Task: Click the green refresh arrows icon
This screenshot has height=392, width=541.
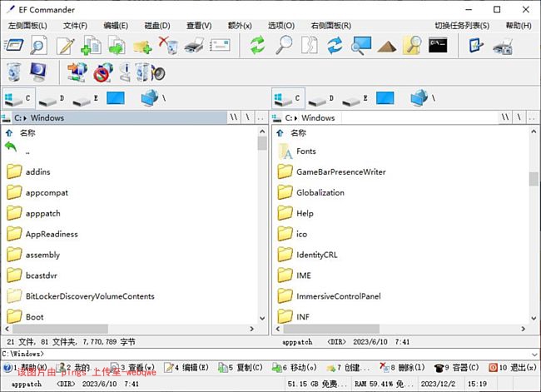Action: (x=258, y=46)
